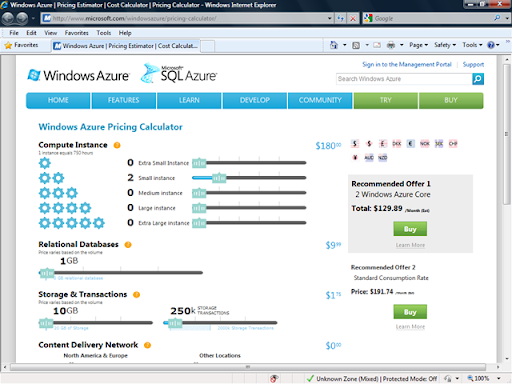The height and width of the screenshot is (384, 512).
Task: Select the Euro currency icon
Action: point(411,144)
